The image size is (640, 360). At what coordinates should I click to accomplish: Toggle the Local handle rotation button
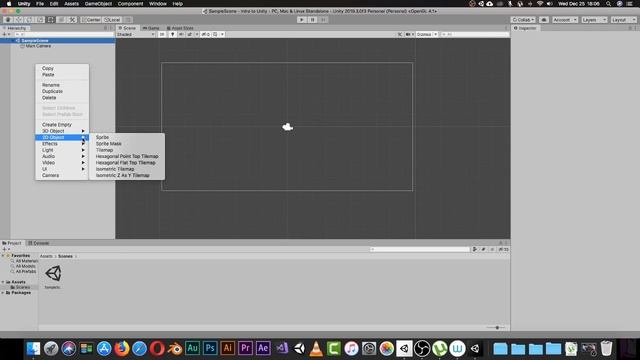click(x=112, y=20)
